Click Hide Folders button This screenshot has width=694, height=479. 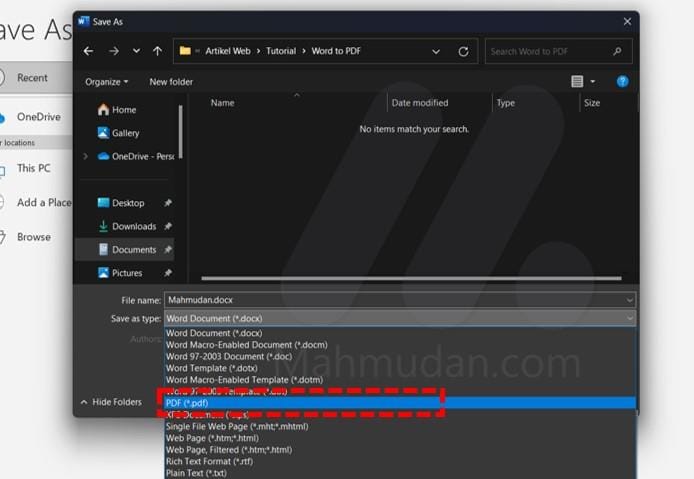coord(111,402)
